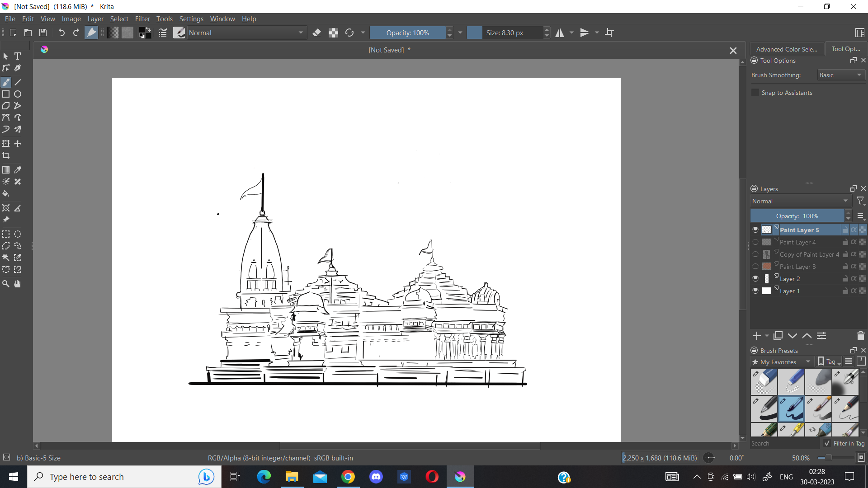Select the Ellipse shape tool
This screenshot has height=488, width=868.
(18, 94)
